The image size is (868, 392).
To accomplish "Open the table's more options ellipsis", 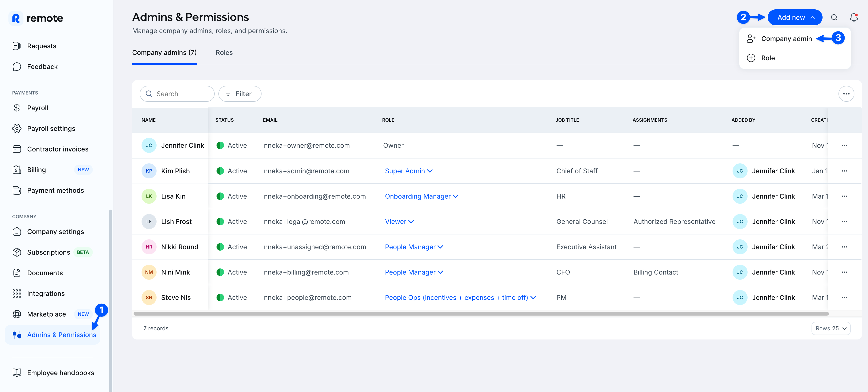I will click(846, 94).
